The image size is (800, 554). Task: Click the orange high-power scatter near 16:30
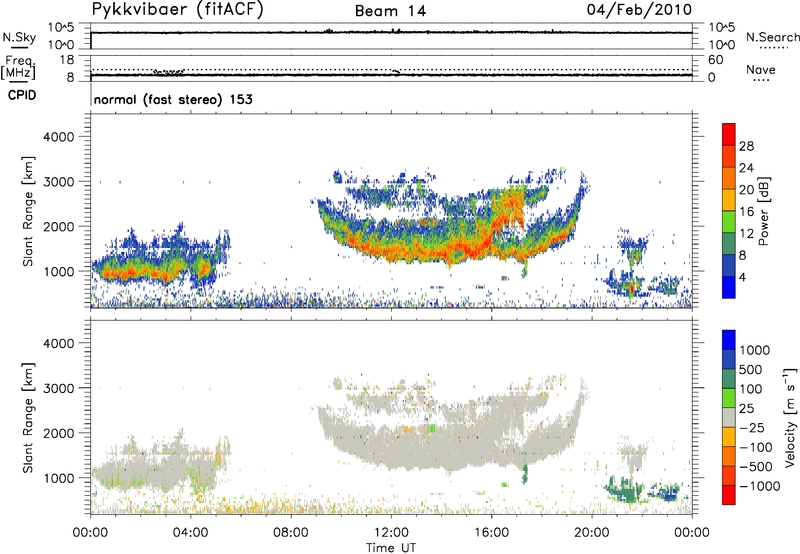pyautogui.click(x=510, y=207)
